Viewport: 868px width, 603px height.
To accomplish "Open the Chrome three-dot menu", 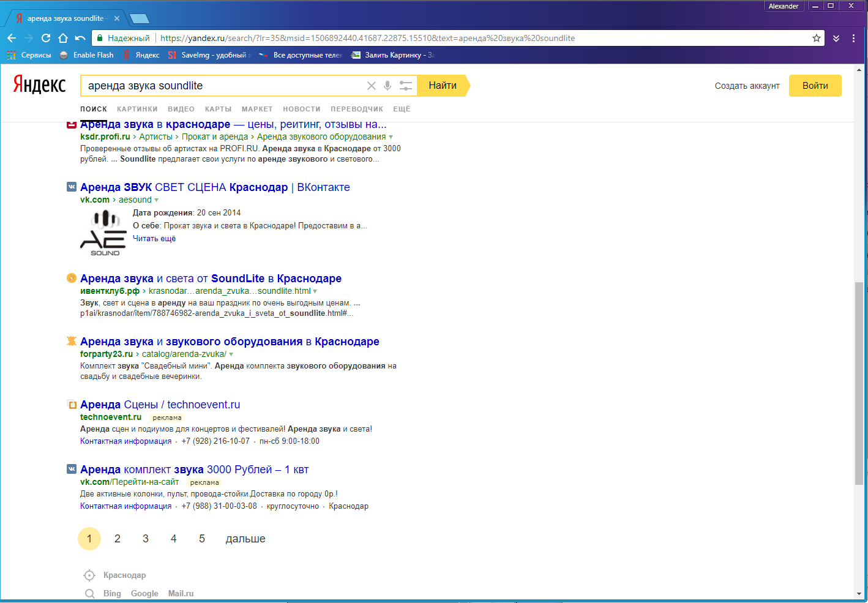I will (853, 38).
